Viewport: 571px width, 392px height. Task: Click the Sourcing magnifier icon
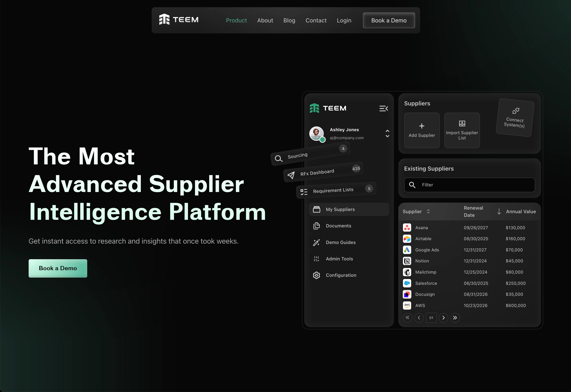[278, 159]
